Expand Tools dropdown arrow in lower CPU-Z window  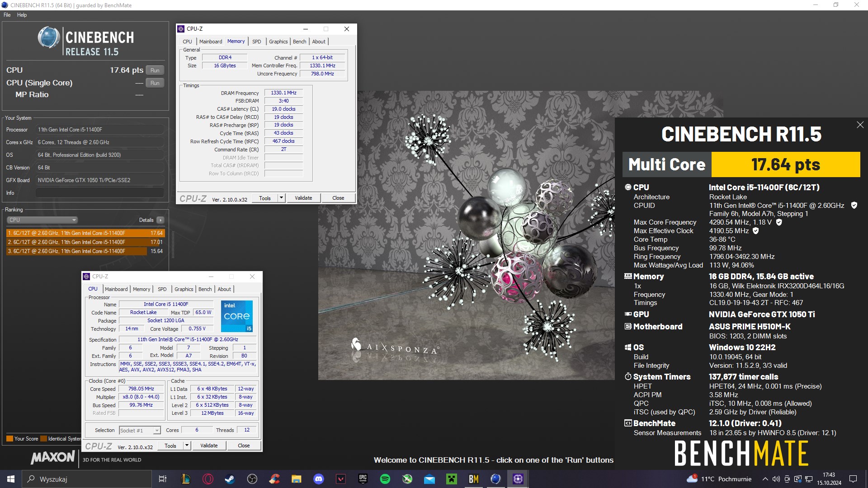coord(187,446)
